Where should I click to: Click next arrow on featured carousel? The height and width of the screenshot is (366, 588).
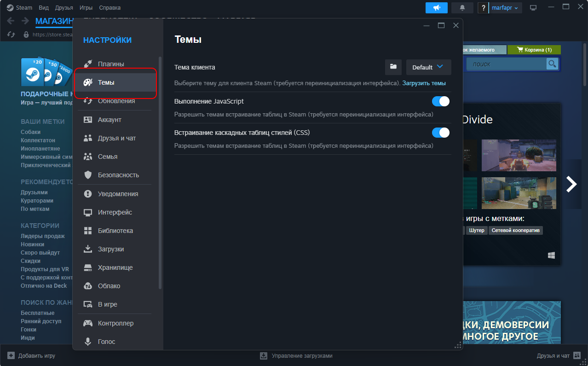pyautogui.click(x=571, y=184)
